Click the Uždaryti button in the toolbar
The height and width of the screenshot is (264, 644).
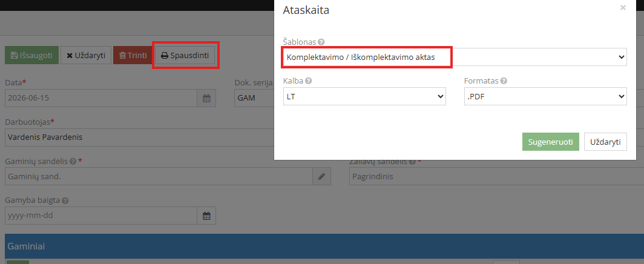86,55
